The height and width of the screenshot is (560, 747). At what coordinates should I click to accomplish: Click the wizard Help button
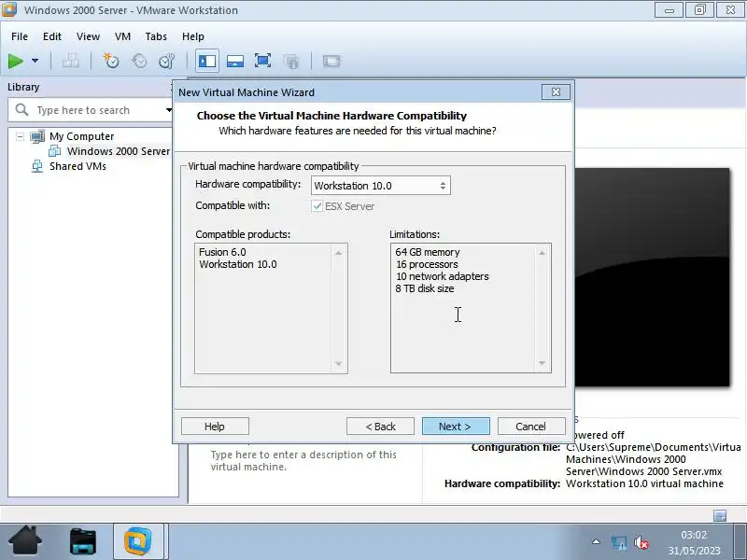(x=215, y=427)
